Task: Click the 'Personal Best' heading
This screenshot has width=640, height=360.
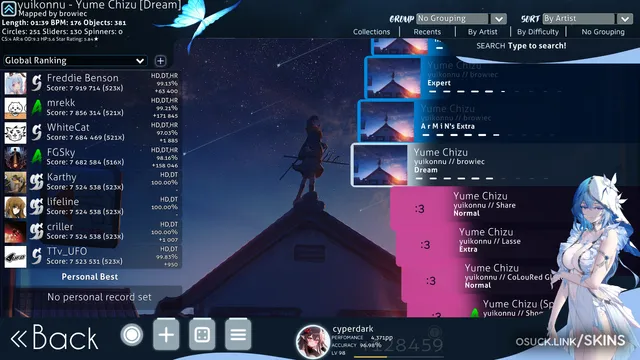Action: 90,277
